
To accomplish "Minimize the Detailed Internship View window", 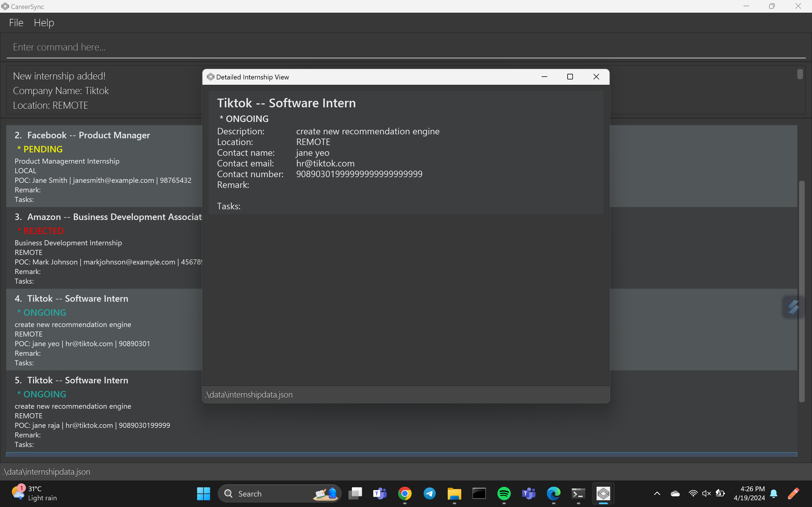I will pos(544,77).
